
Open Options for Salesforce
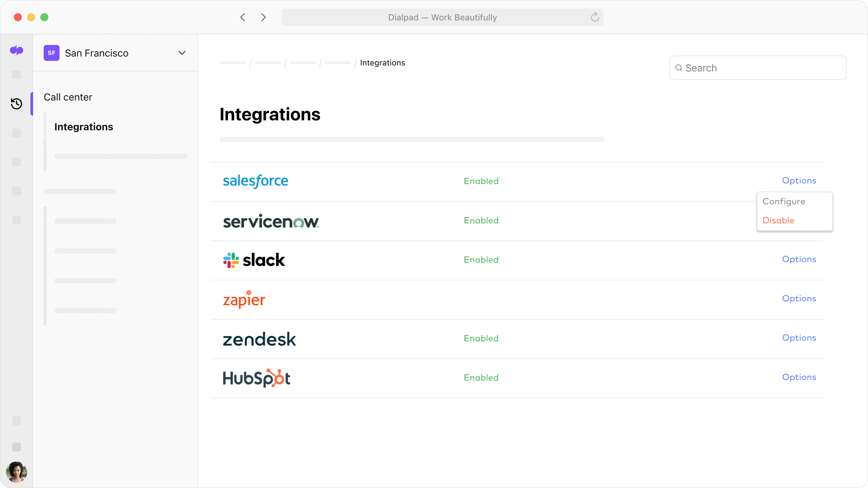(x=799, y=181)
